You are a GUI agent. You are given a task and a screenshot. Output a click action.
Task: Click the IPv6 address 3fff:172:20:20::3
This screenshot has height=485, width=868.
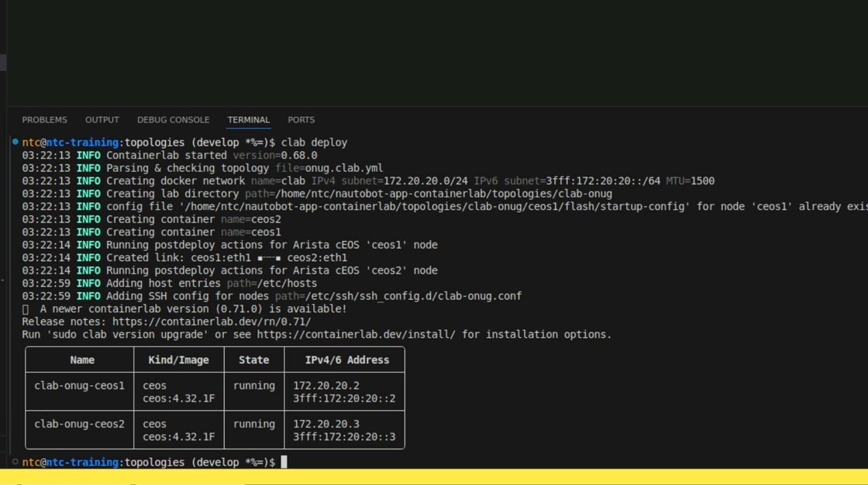(344, 436)
